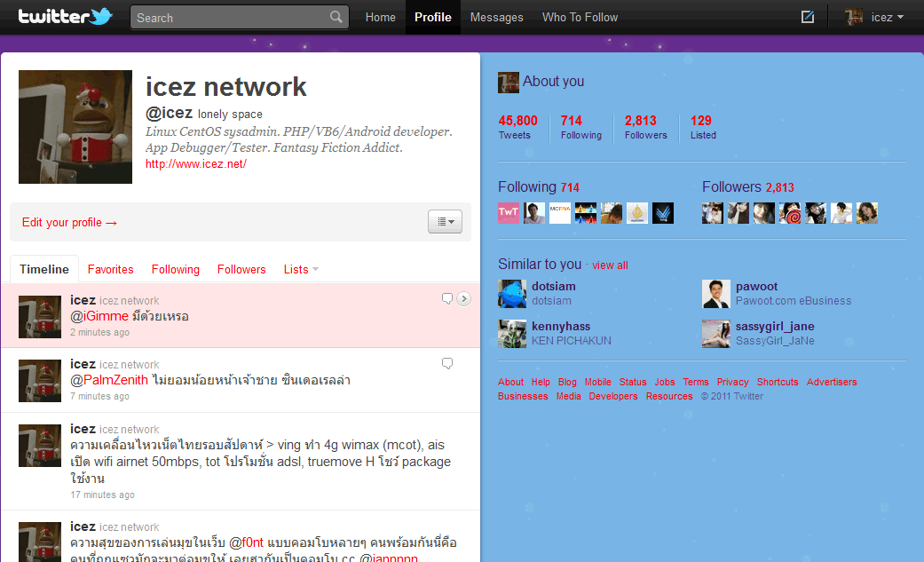This screenshot has height=562, width=924.
Task: Open the TwT following avatar
Action: (x=509, y=213)
